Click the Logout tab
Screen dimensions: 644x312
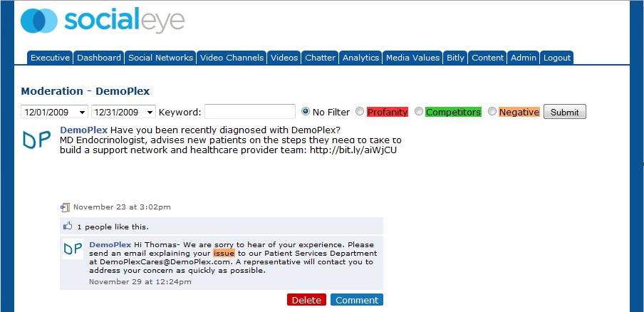[557, 58]
